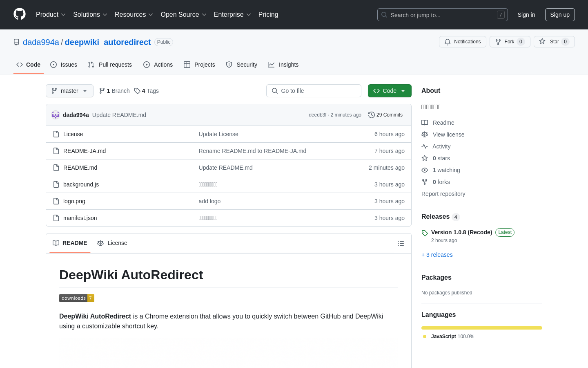Open dada994a avatar in commit row

(56, 115)
